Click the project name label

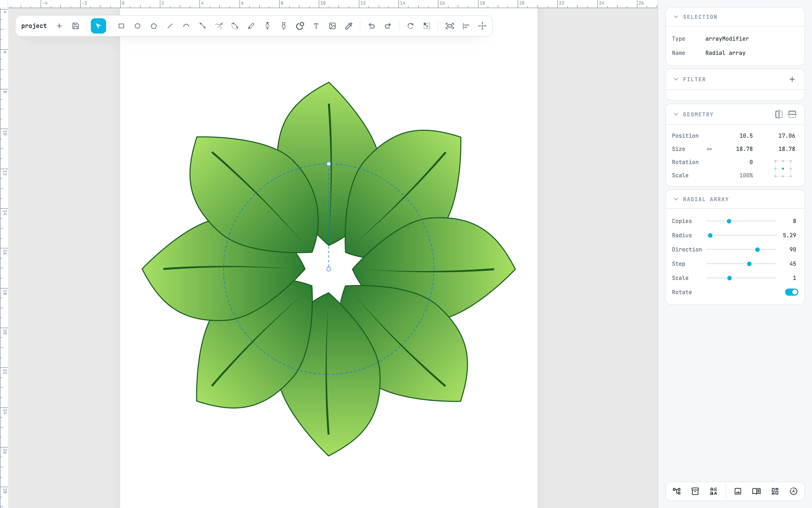click(34, 26)
